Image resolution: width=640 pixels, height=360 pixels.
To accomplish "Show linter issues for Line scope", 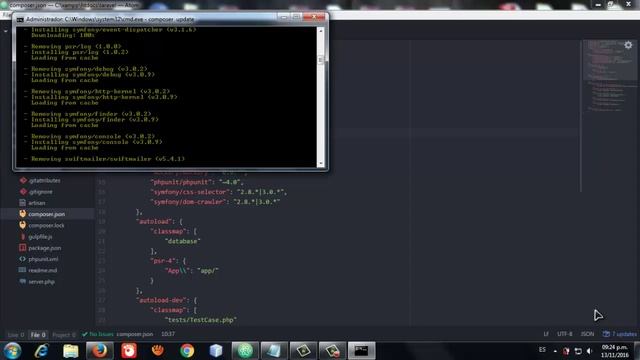I will (x=16, y=335).
